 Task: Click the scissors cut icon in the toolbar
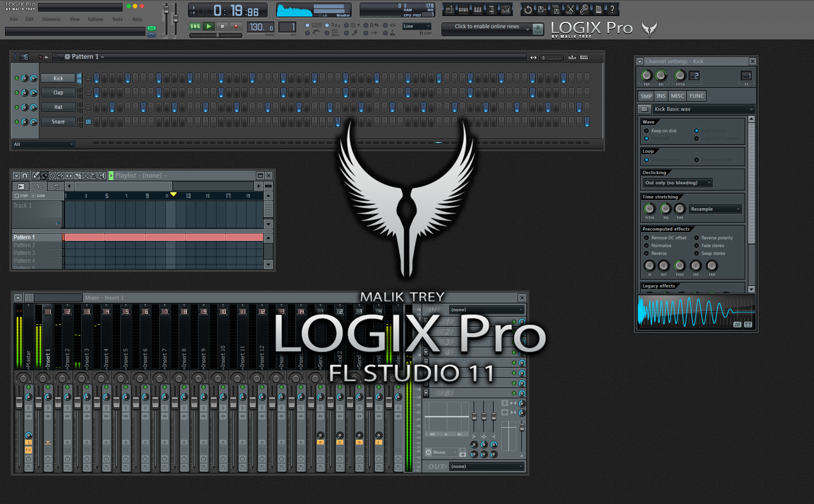point(570,9)
